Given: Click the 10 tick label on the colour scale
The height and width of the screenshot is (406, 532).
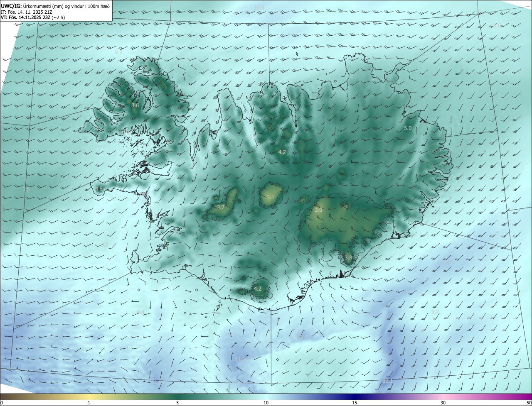Looking at the screenshot, I should click(266, 403).
